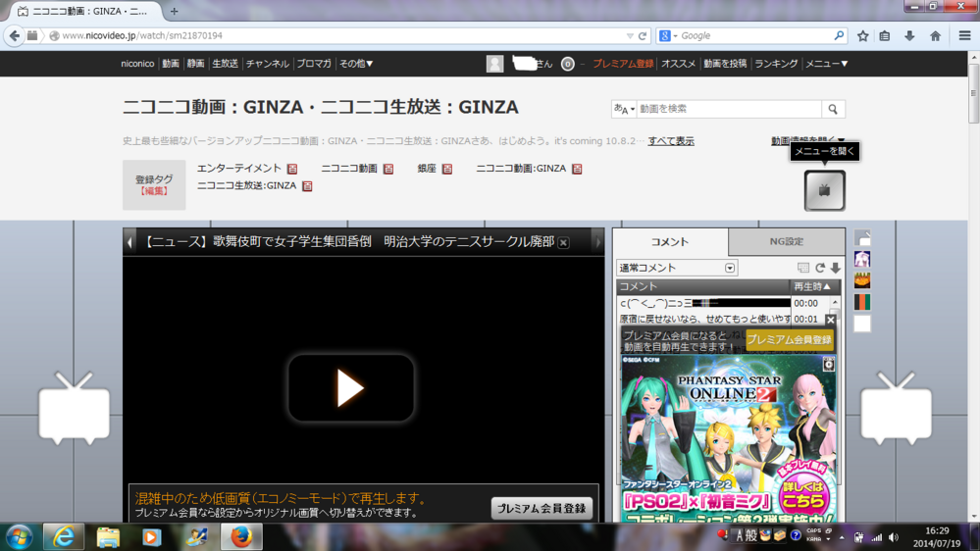Click the volume speaker icon in tray

coord(894,537)
